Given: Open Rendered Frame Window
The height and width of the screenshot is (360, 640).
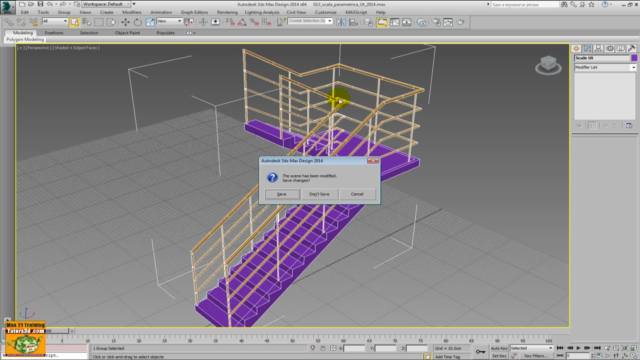Looking at the screenshot, I should [x=448, y=22].
